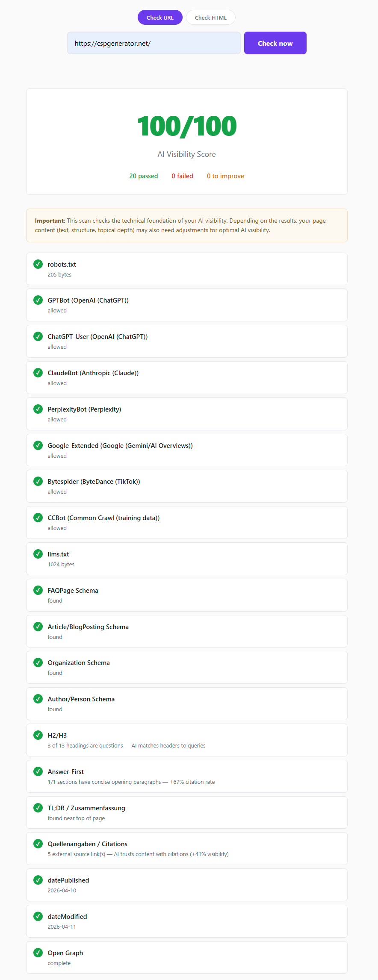Click the checkmark next to PerplexityBot
The height and width of the screenshot is (980, 378).
[x=38, y=409]
